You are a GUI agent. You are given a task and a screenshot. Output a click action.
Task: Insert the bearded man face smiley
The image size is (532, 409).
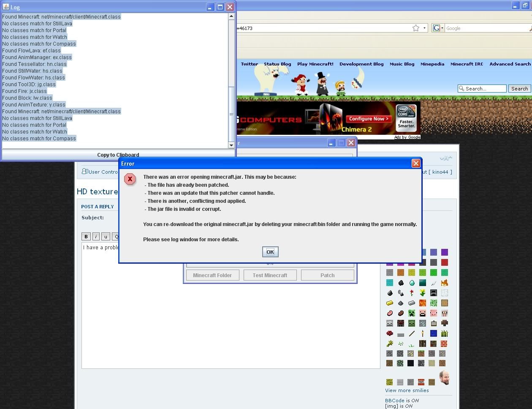[x=444, y=377]
